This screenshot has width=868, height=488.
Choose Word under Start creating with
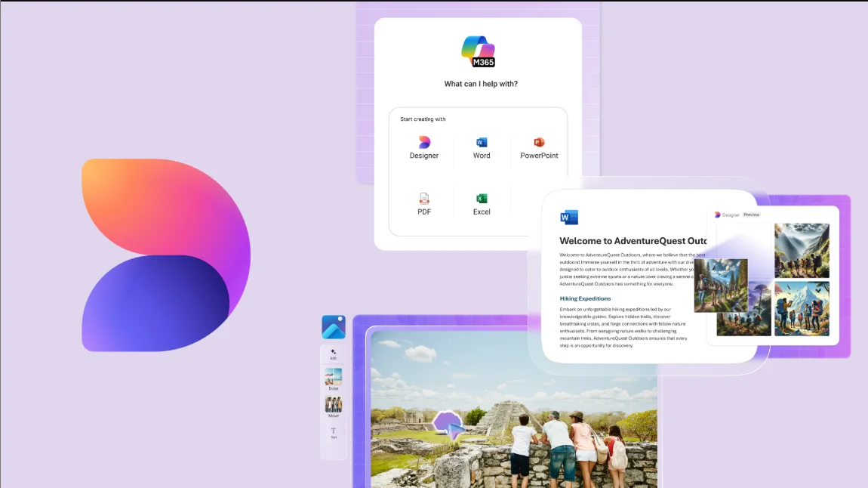482,148
